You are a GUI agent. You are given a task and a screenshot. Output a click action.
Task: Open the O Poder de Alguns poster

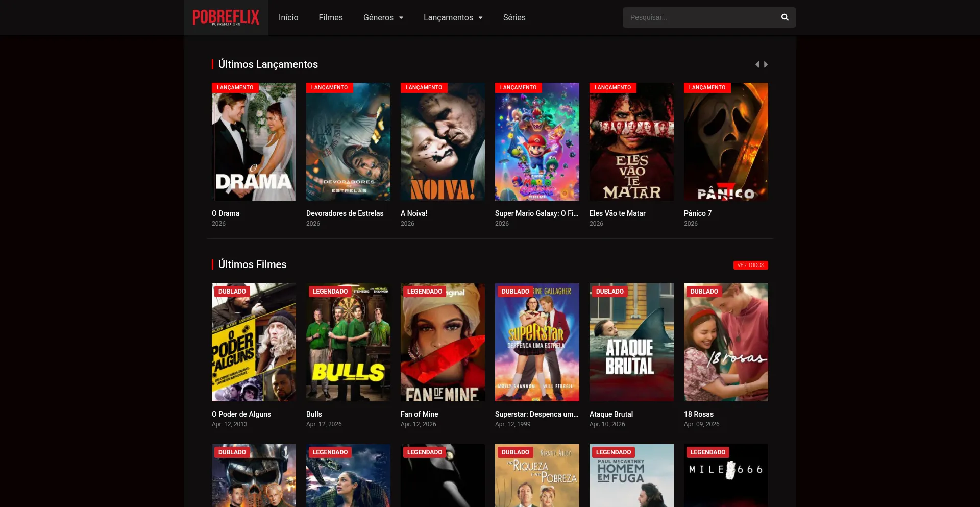pos(254,342)
